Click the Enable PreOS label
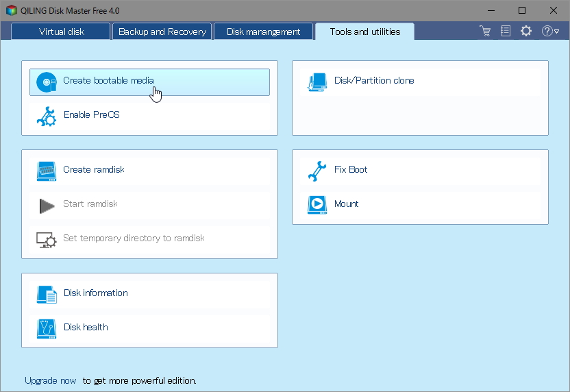 (92, 114)
